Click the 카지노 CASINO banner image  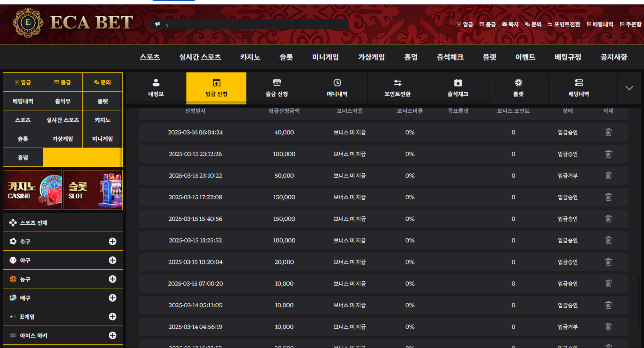pos(32,190)
